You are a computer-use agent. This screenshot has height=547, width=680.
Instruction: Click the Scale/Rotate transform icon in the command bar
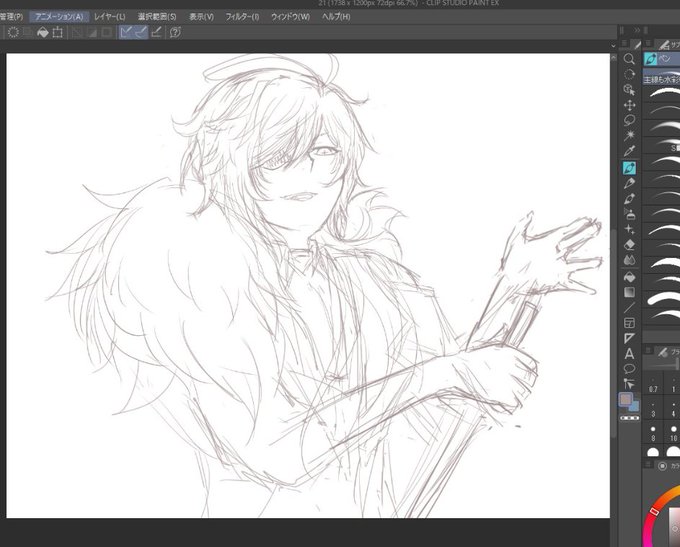click(x=58, y=32)
